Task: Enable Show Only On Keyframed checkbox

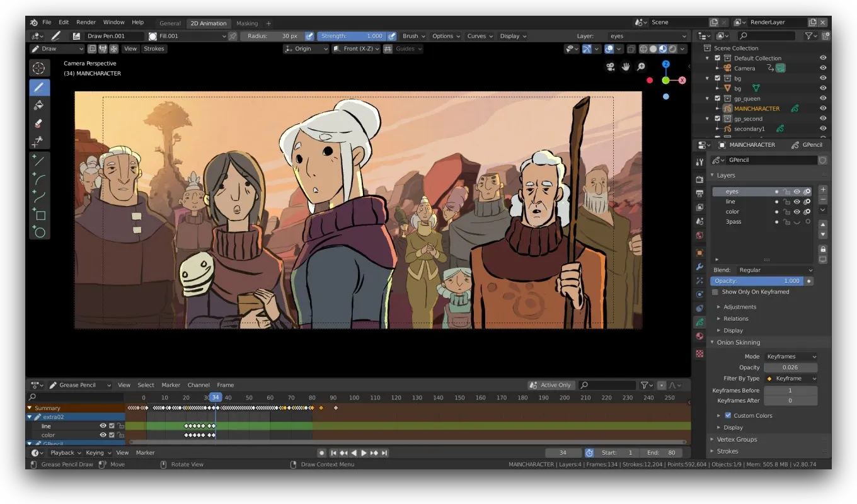Action: (x=715, y=292)
